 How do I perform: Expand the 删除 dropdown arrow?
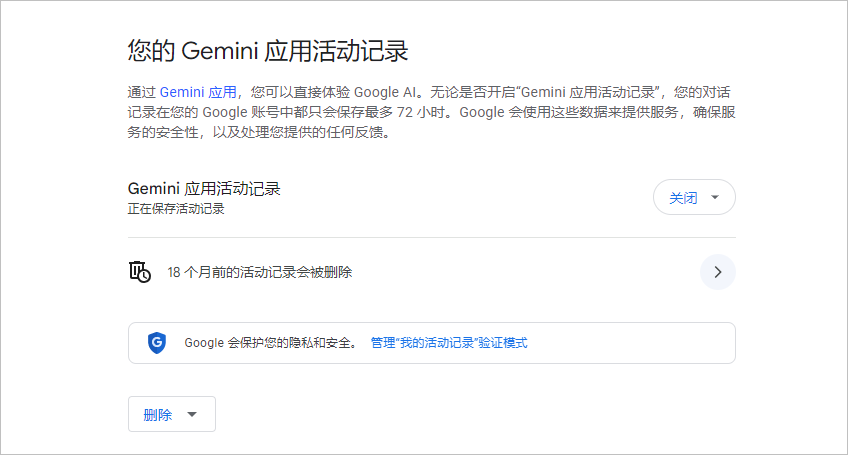(193, 415)
